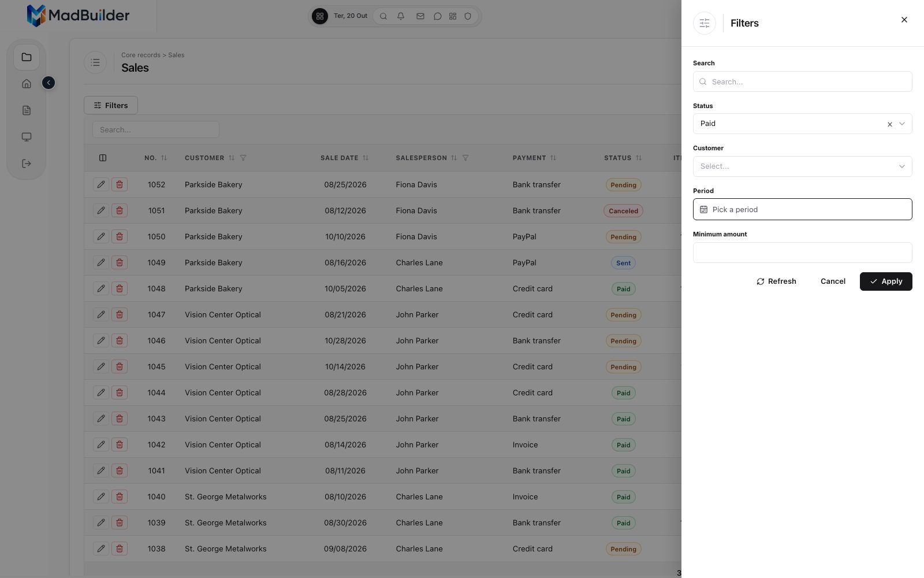
Task: Open the Status dropdown chevron
Action: (901, 124)
